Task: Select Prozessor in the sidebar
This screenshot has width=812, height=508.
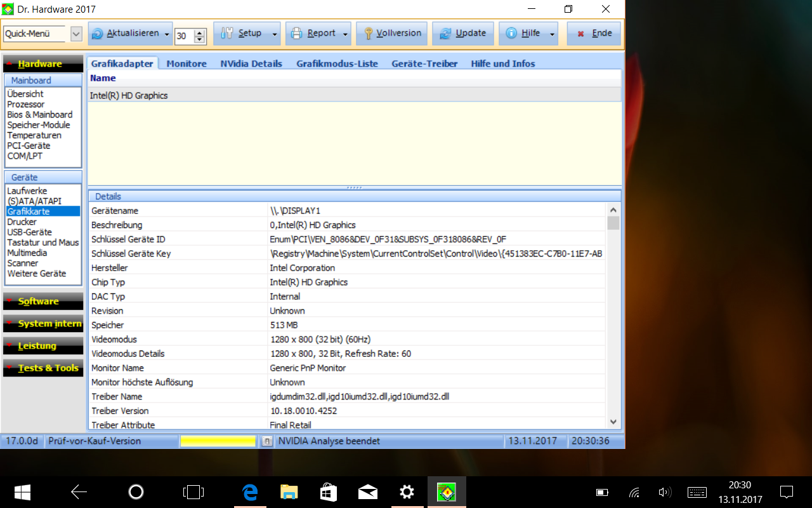Action: tap(26, 104)
